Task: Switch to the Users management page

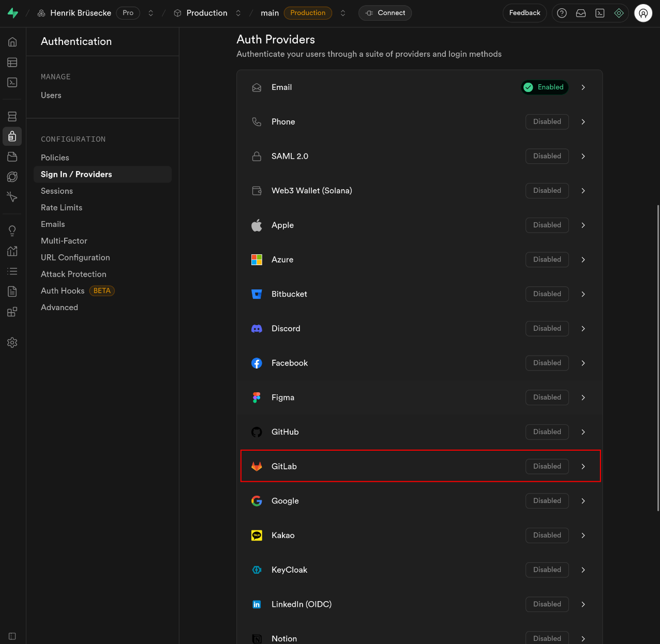Action: click(51, 95)
